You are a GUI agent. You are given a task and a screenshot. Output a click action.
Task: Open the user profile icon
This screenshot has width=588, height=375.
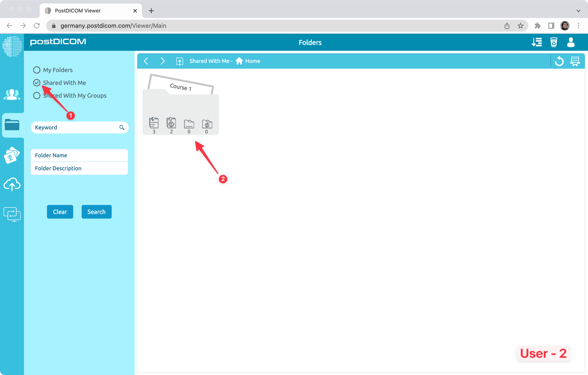point(571,42)
